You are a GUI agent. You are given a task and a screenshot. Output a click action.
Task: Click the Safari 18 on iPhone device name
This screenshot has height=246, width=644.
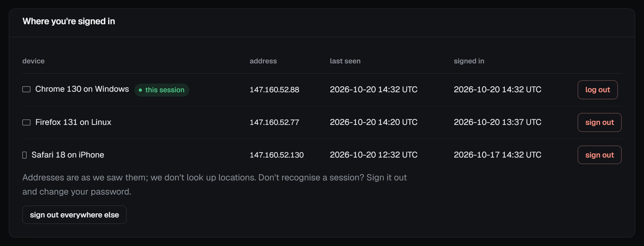pyautogui.click(x=68, y=155)
